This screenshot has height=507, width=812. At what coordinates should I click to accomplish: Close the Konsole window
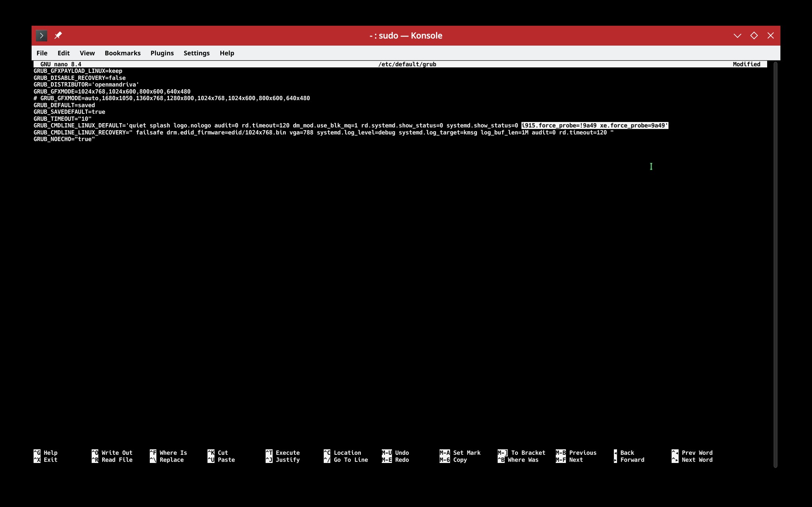(771, 35)
